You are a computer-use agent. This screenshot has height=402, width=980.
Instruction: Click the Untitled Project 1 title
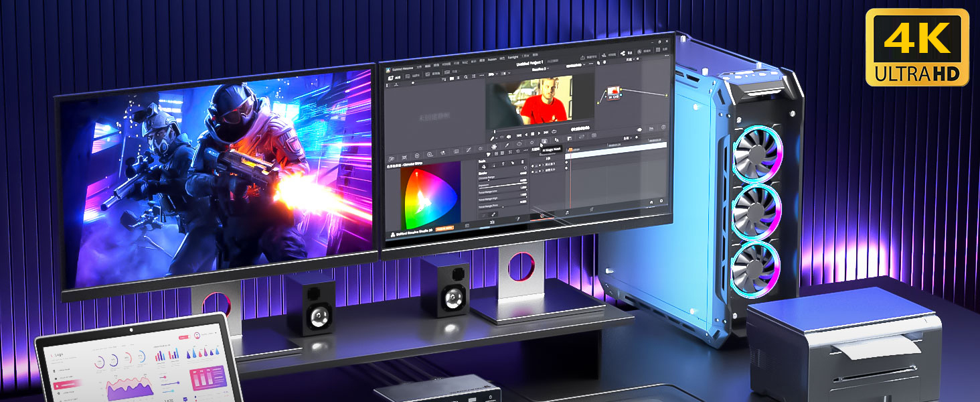pos(529,64)
